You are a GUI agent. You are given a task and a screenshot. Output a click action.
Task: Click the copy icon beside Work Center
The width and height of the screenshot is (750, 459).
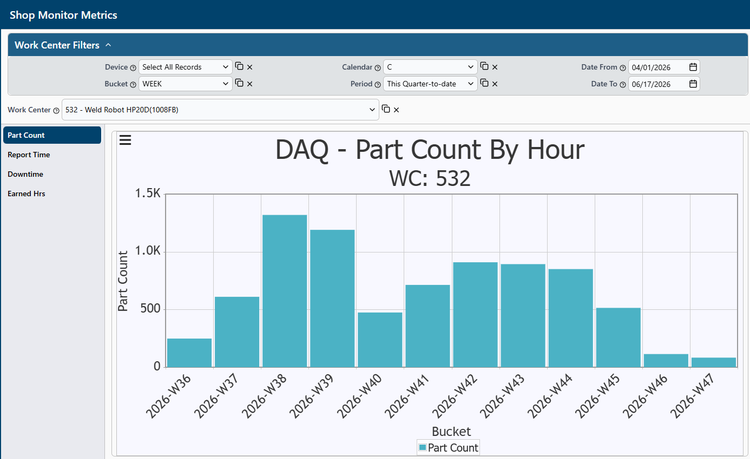point(386,109)
